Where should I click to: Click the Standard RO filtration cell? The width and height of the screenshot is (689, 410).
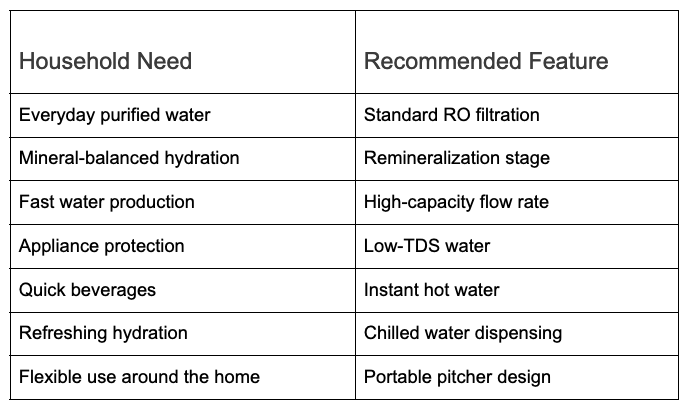[517, 116]
